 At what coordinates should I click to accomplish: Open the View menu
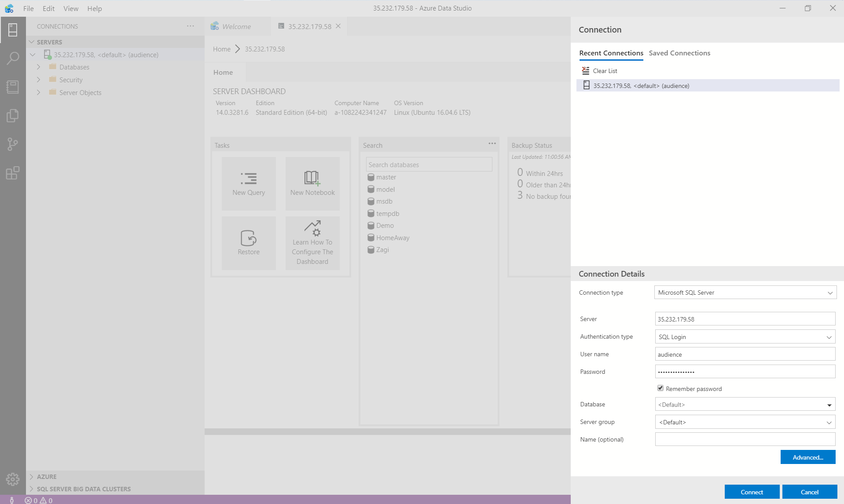(x=70, y=8)
